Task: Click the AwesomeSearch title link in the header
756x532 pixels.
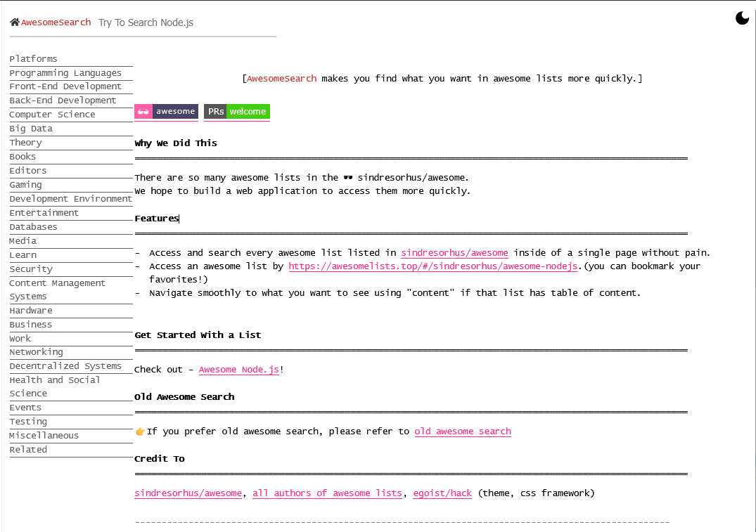Action: [56, 22]
